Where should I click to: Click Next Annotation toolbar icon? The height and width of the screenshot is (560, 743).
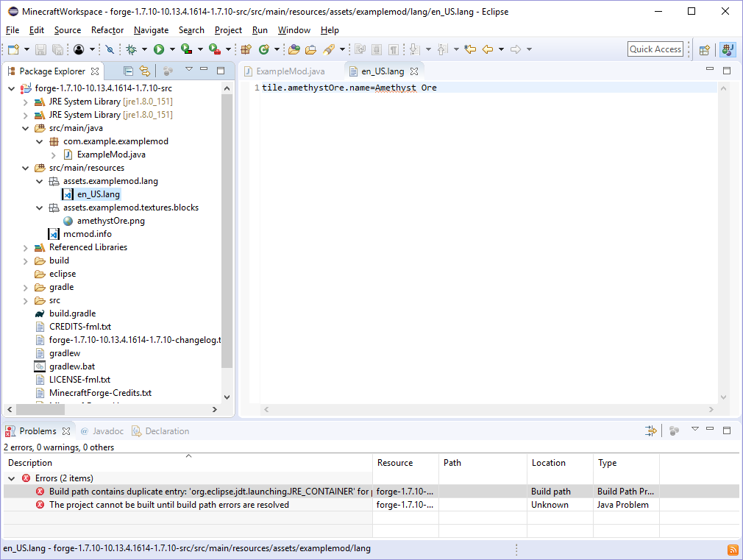coord(415,49)
